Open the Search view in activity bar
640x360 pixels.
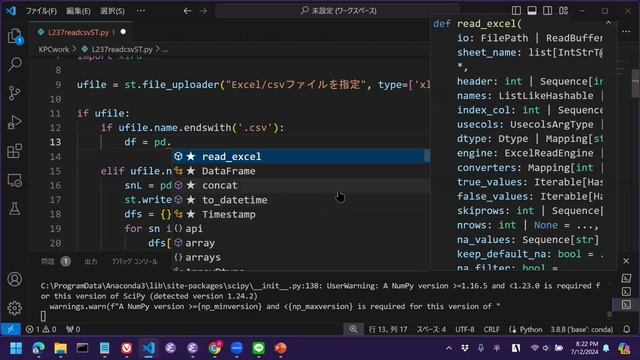pyautogui.click(x=15, y=64)
